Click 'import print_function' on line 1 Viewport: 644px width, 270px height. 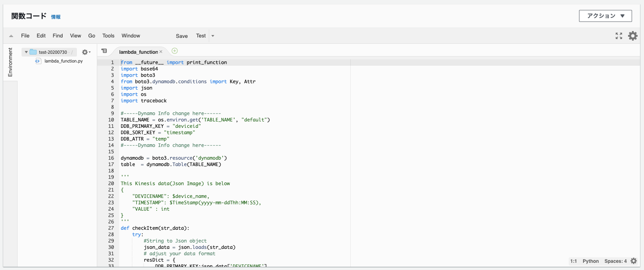click(x=197, y=63)
